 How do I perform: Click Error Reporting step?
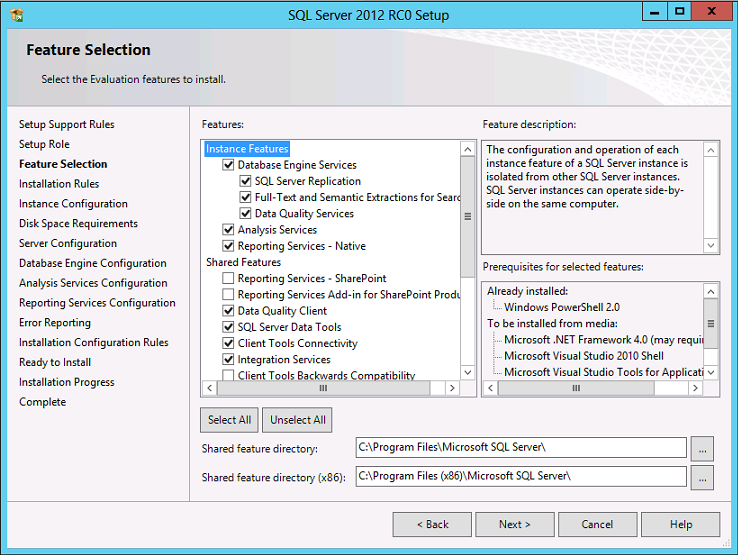point(55,322)
